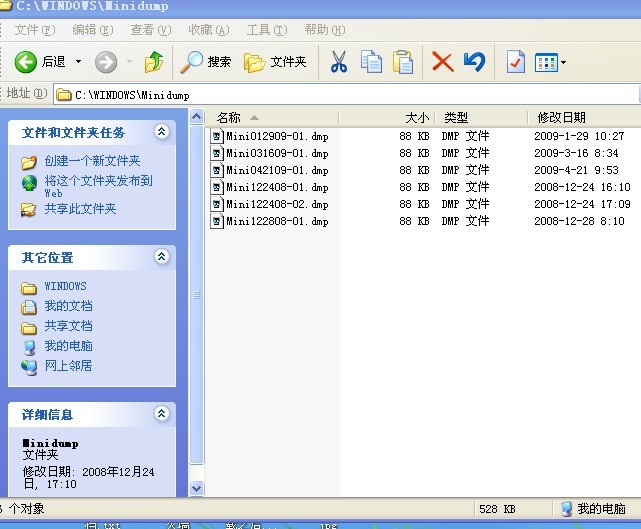Open 我的电脑 link in side panel
Viewport: 641px width, 529px height.
point(68,346)
